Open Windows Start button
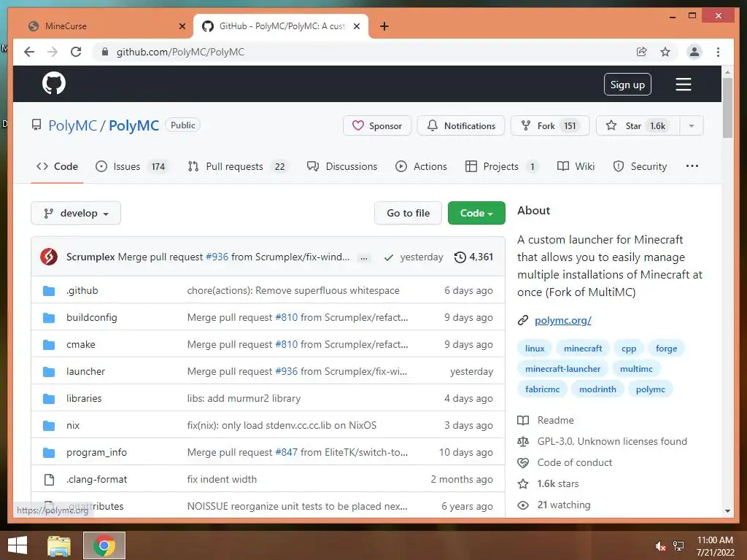 tap(18, 545)
